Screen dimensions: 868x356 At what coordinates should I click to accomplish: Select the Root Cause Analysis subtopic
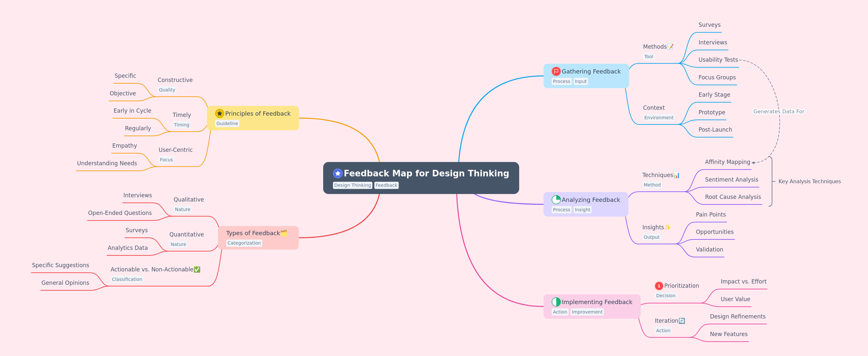tap(733, 197)
